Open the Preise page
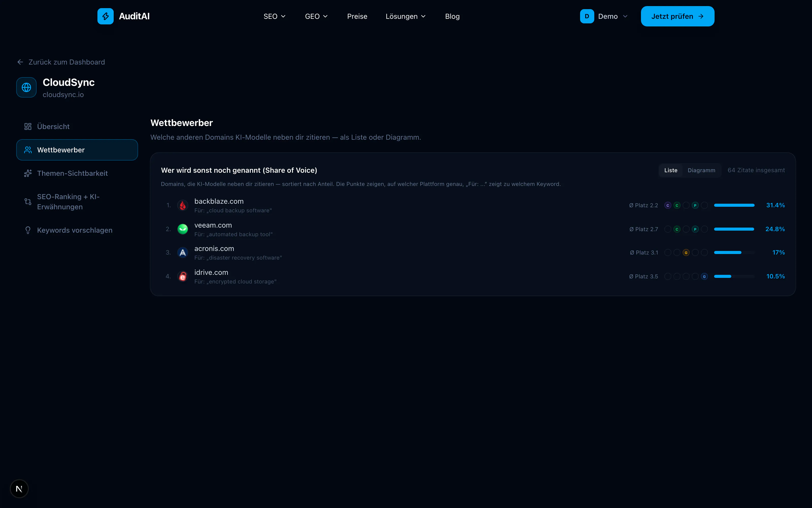Viewport: 812px width, 508px height. [357, 16]
